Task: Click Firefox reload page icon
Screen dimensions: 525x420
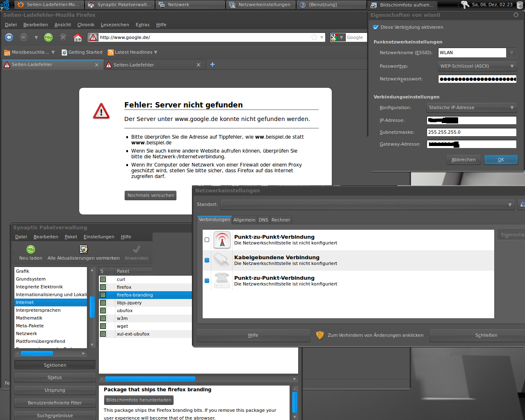Action: (x=48, y=37)
